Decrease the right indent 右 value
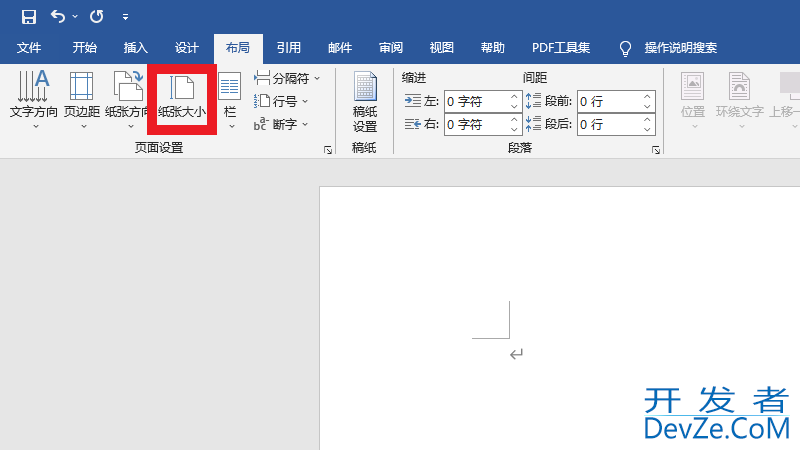The image size is (800, 450). (x=514, y=130)
